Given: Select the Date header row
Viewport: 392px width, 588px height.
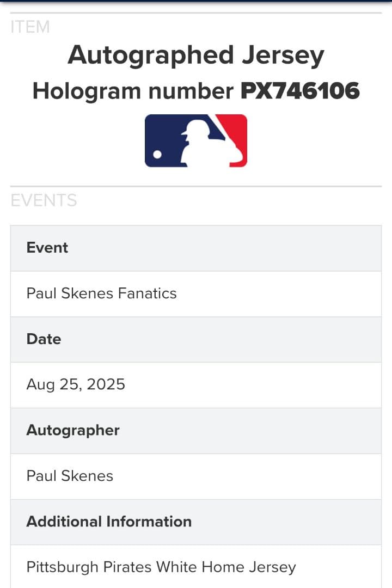Looking at the screenshot, I should click(196, 339).
